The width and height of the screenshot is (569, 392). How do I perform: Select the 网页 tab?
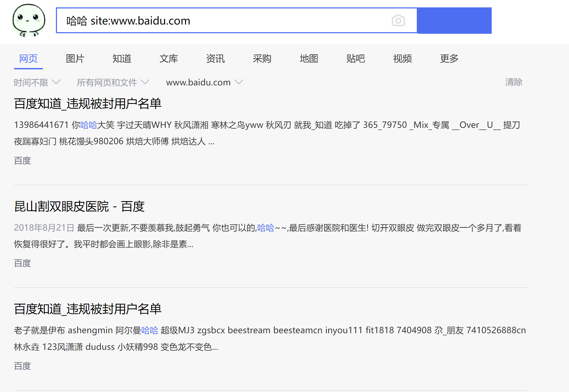pos(28,59)
